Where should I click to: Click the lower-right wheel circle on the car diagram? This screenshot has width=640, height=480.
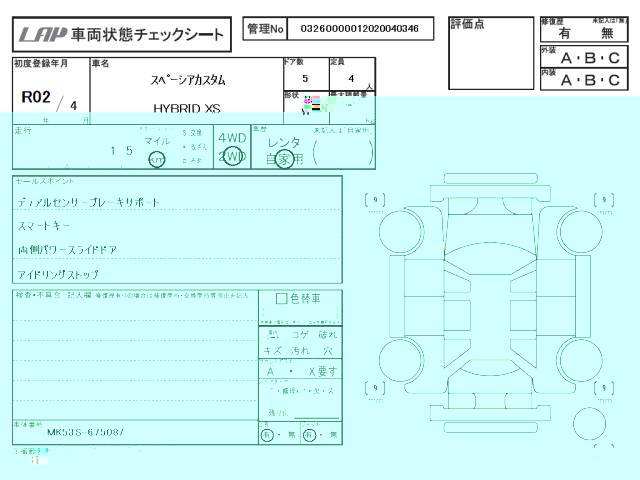[580, 360]
